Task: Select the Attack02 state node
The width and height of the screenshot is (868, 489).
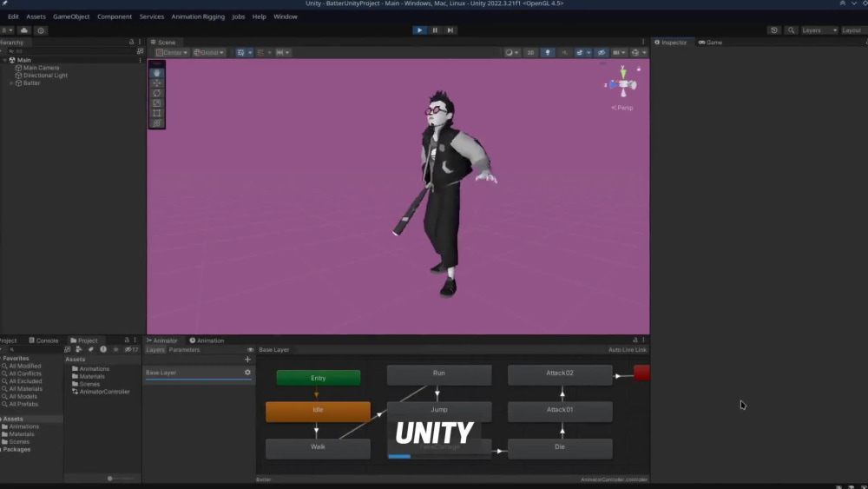Action: coord(560,374)
